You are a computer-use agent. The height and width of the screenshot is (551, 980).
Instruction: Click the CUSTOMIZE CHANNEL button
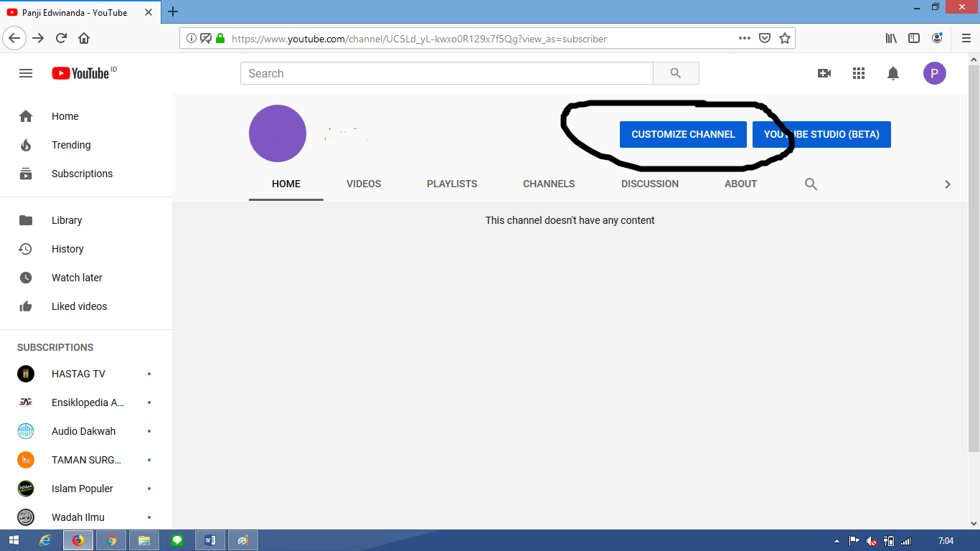(683, 134)
